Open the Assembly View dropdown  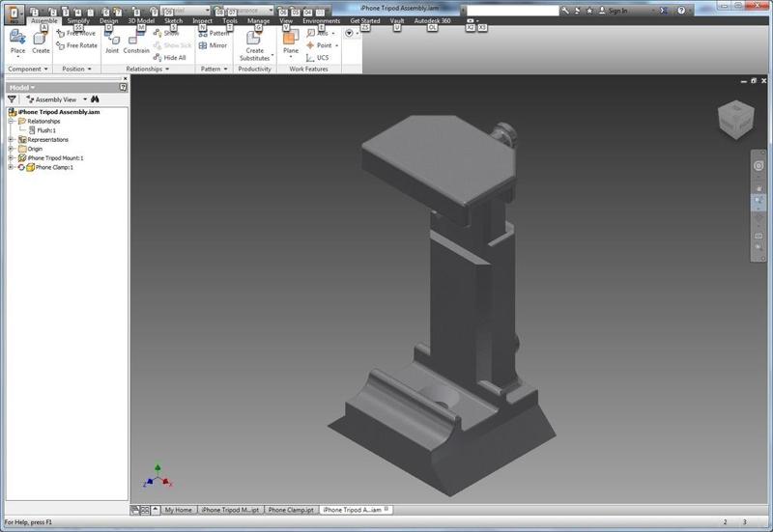point(84,98)
